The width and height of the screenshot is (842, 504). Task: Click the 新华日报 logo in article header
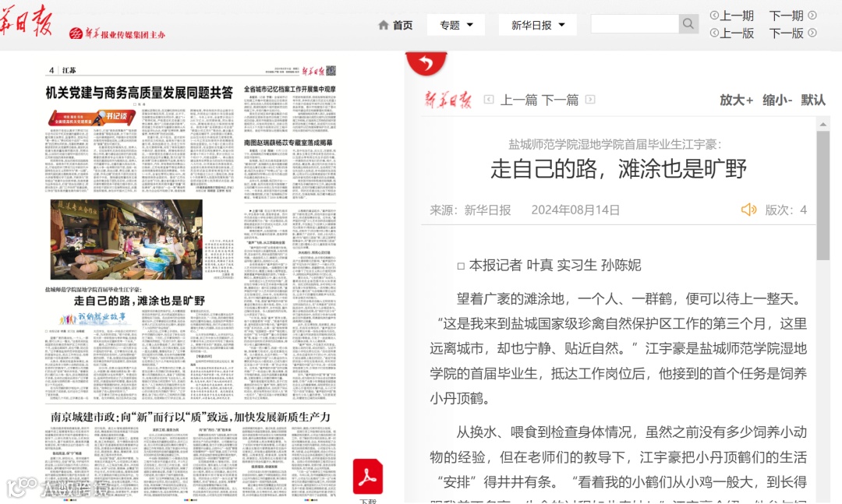[448, 100]
